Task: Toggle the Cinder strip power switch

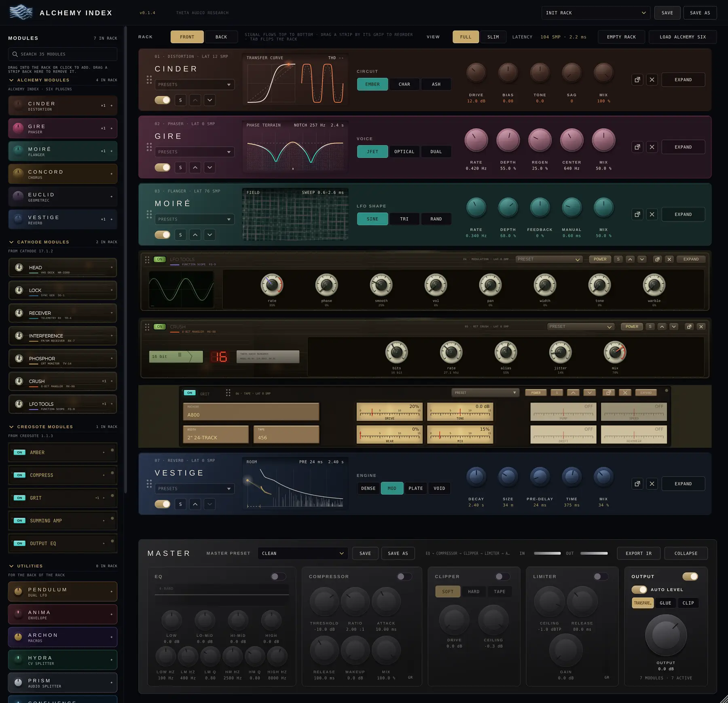Action: [x=163, y=100]
